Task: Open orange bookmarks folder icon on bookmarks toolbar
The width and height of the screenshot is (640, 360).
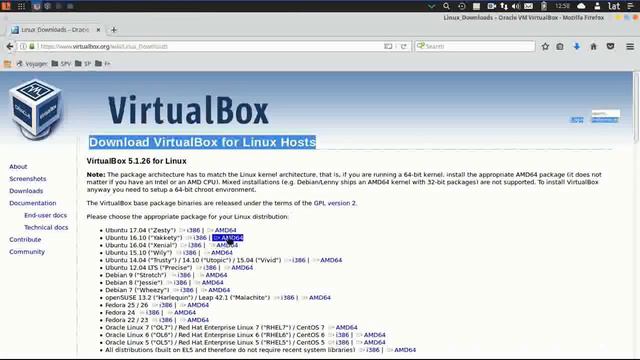Action: tap(7, 64)
